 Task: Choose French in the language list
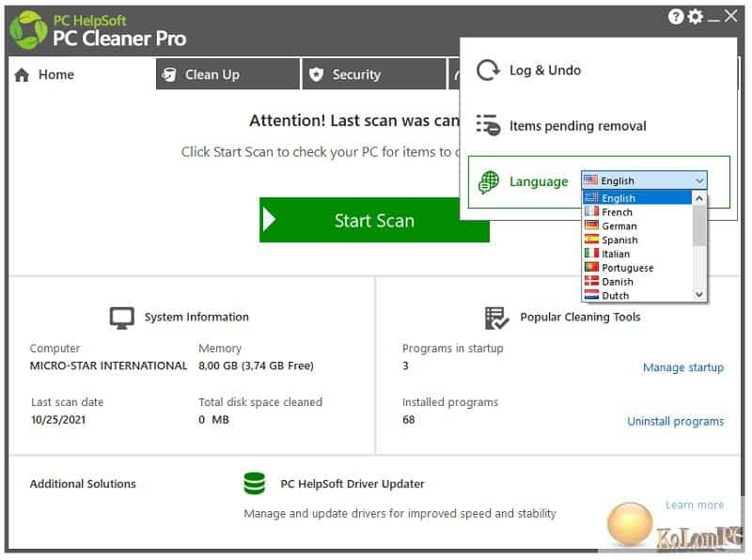click(637, 212)
